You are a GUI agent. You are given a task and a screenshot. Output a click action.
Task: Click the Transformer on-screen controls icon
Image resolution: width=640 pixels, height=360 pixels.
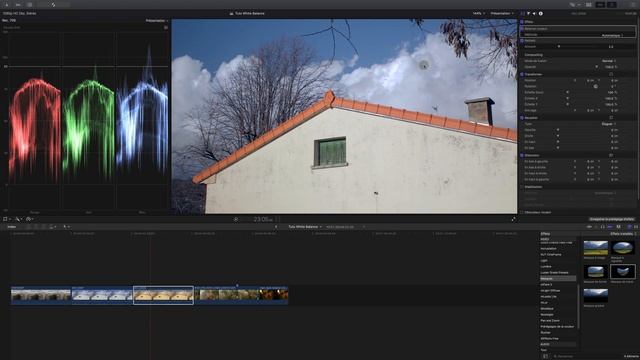point(611,74)
